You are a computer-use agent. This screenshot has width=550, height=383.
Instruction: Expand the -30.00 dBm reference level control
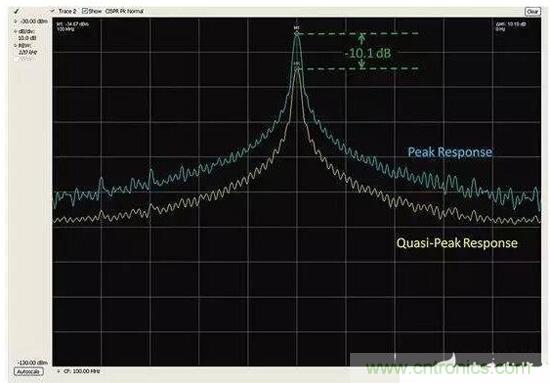click(16, 22)
